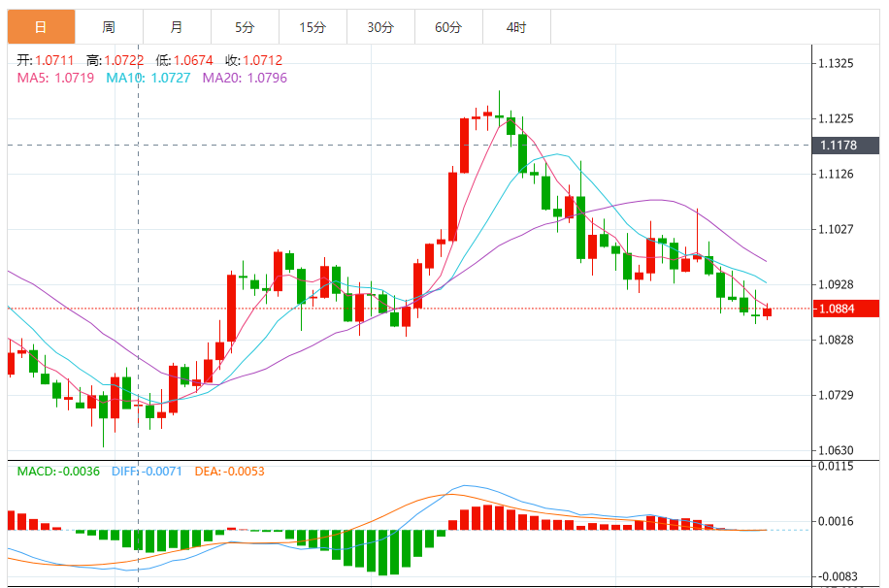Click the DEA:-0.0053 legend label
Image resolution: width=889 pixels, height=588 pixels.
pos(230,472)
